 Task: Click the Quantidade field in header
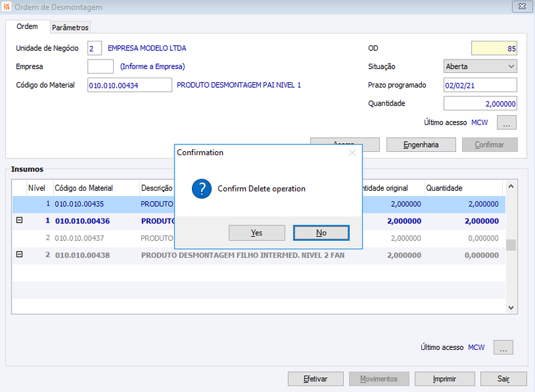click(480, 104)
